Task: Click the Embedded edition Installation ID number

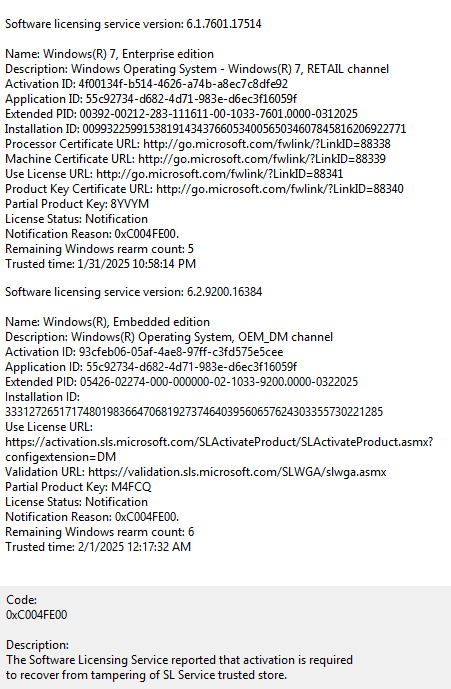Action: coord(194,412)
